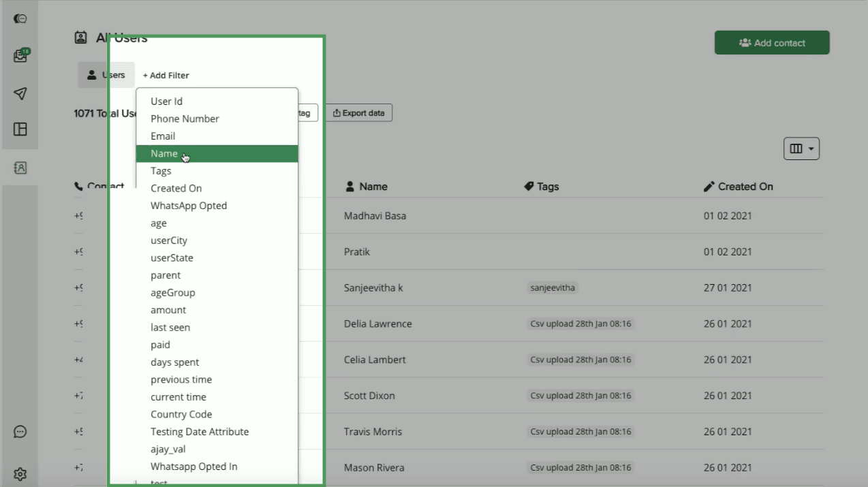Viewport: 868px width, 487px height.
Task: Select the Email filter option
Action: (163, 136)
